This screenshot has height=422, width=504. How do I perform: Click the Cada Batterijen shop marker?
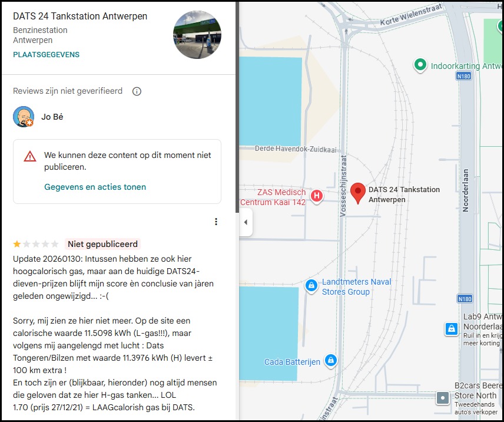(x=331, y=361)
